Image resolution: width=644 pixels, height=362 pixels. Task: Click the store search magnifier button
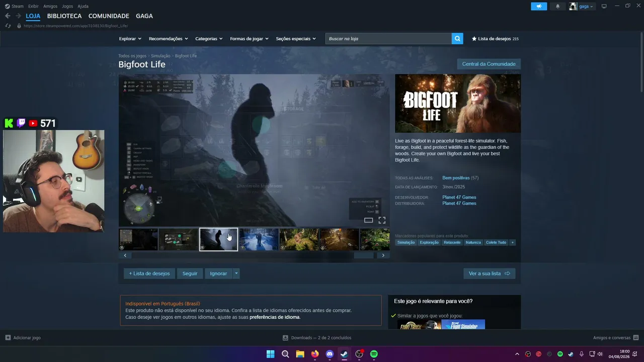[x=457, y=39]
